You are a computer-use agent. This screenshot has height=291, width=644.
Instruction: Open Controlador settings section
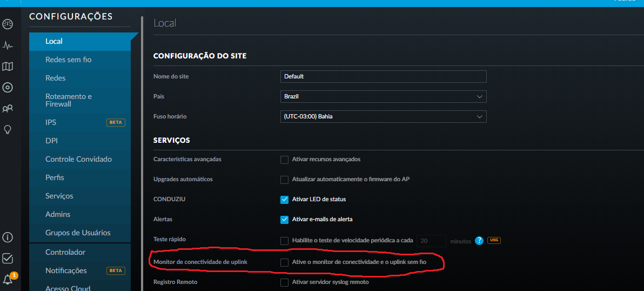(80, 252)
